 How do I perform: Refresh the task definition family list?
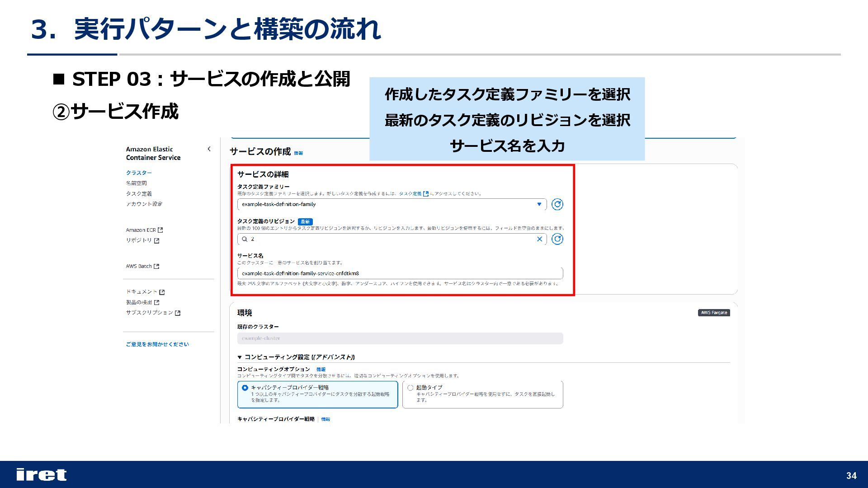click(x=557, y=204)
